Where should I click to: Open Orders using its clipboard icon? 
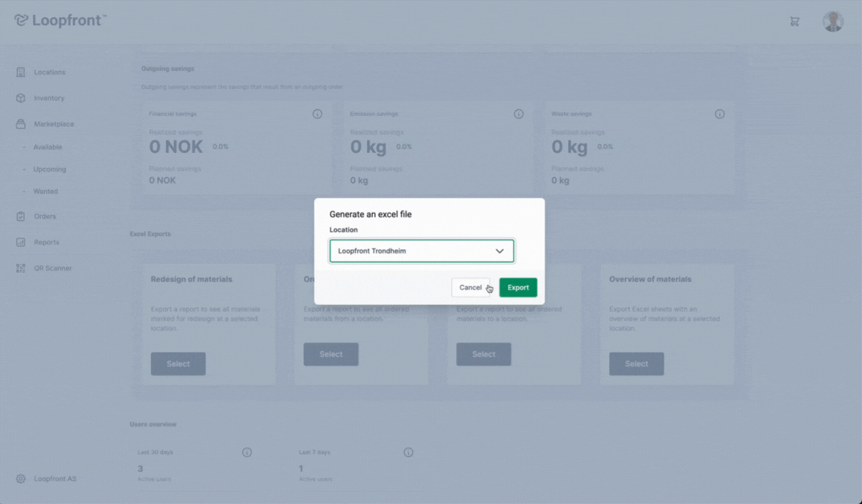tap(21, 216)
